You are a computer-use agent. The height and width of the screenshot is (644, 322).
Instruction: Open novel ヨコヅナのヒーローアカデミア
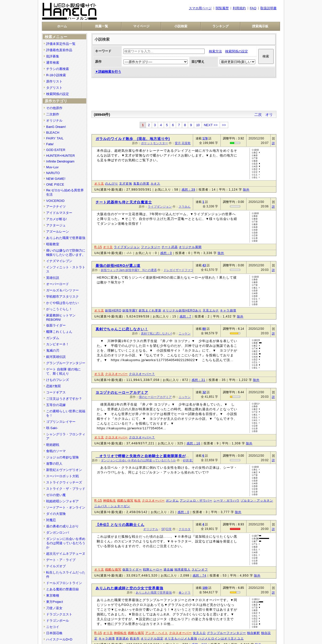pyautogui.click(x=122, y=392)
